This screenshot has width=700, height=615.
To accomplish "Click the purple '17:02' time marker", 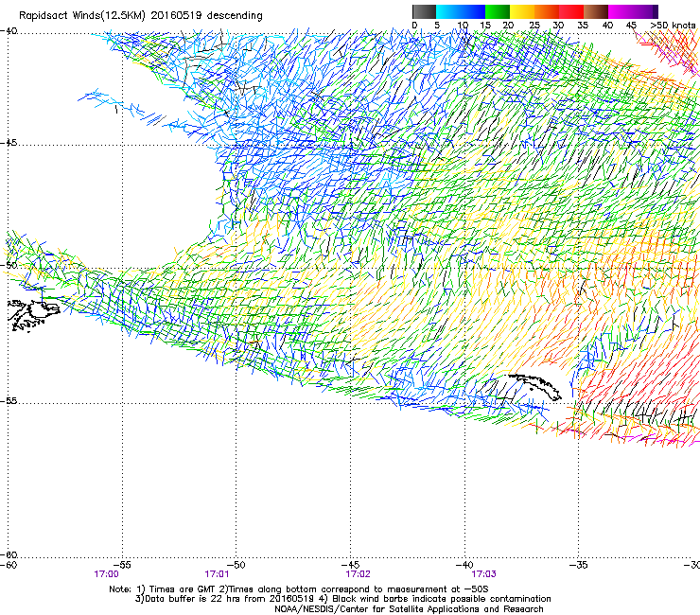I will [358, 574].
